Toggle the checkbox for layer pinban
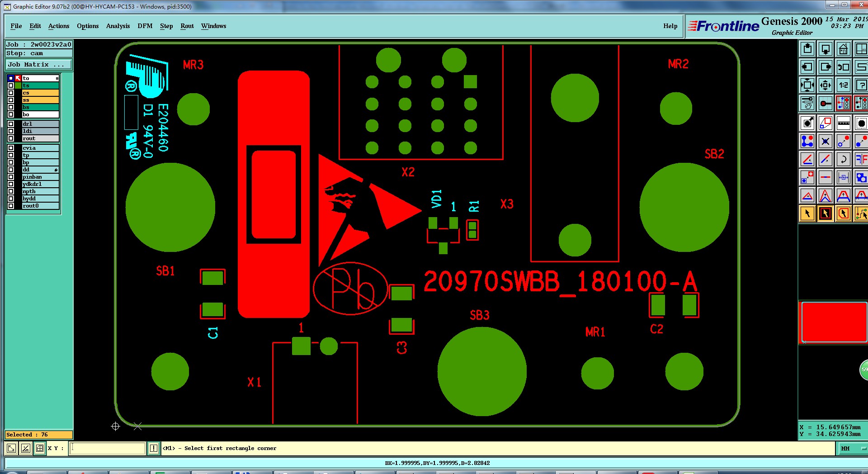 point(11,177)
